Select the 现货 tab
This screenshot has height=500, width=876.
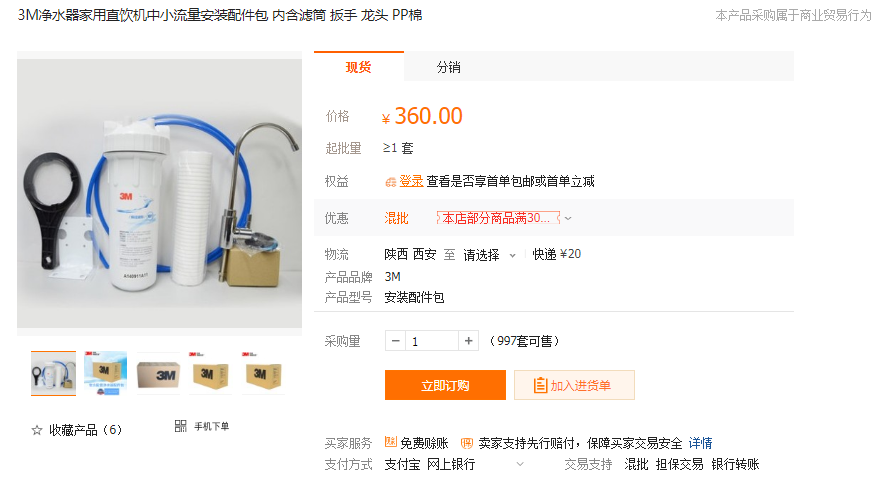(x=359, y=67)
